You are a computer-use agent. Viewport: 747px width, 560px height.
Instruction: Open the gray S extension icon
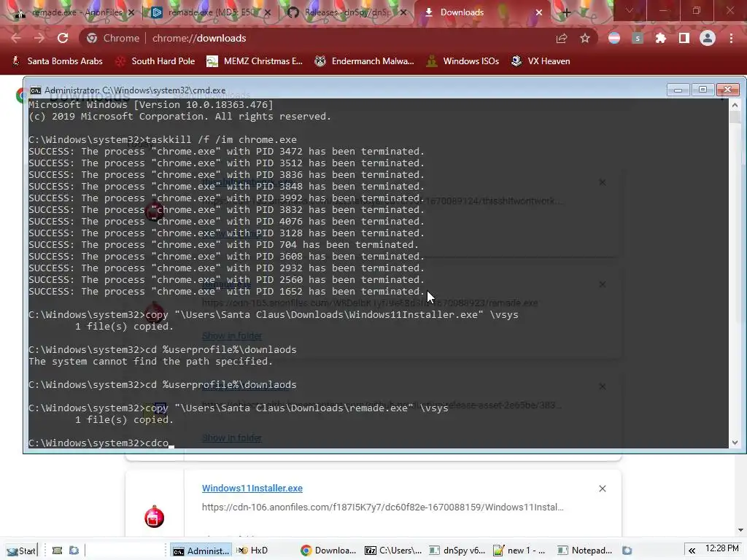pyautogui.click(x=638, y=38)
